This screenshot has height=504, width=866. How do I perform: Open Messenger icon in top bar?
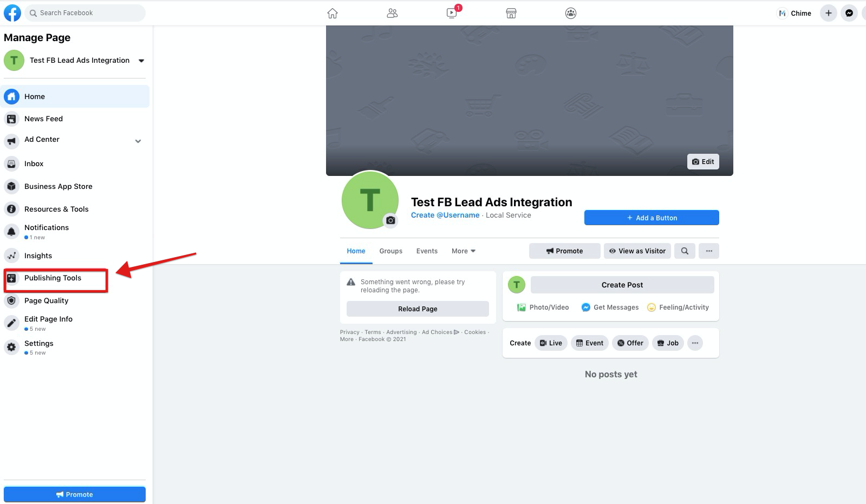point(849,13)
